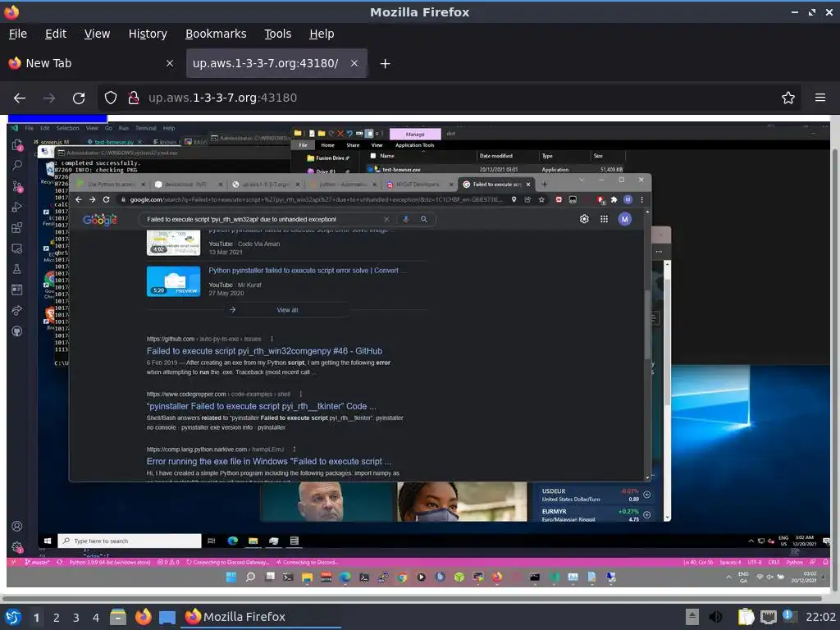Toggle select-all checkbox beside Name column
The height and width of the screenshot is (630, 840).
373,156
